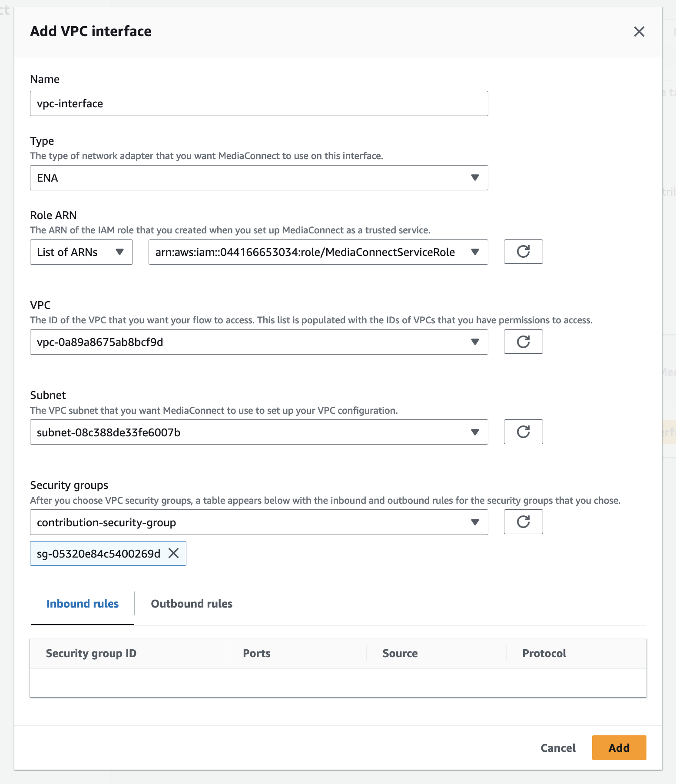Switch to the Inbound rules tab
The image size is (676, 784).
point(83,604)
